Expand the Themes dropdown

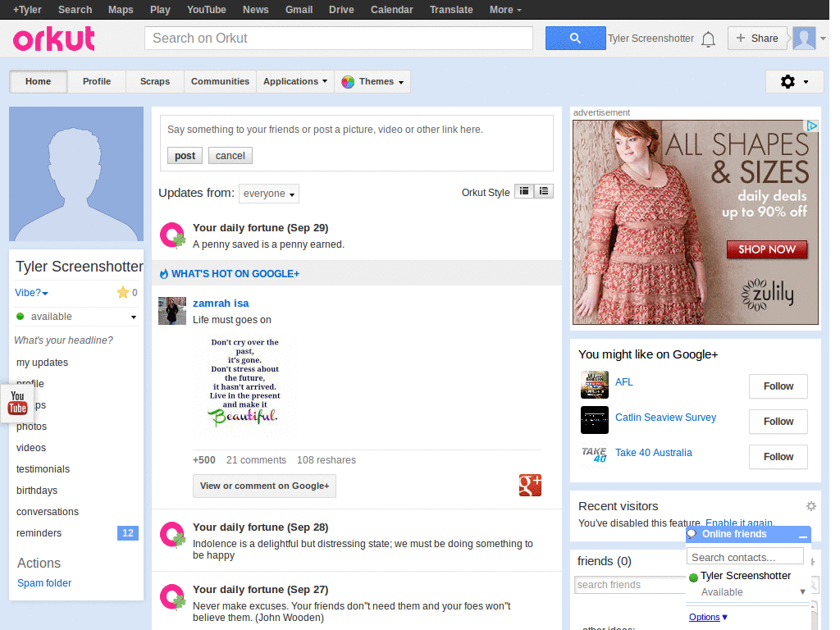point(373,81)
